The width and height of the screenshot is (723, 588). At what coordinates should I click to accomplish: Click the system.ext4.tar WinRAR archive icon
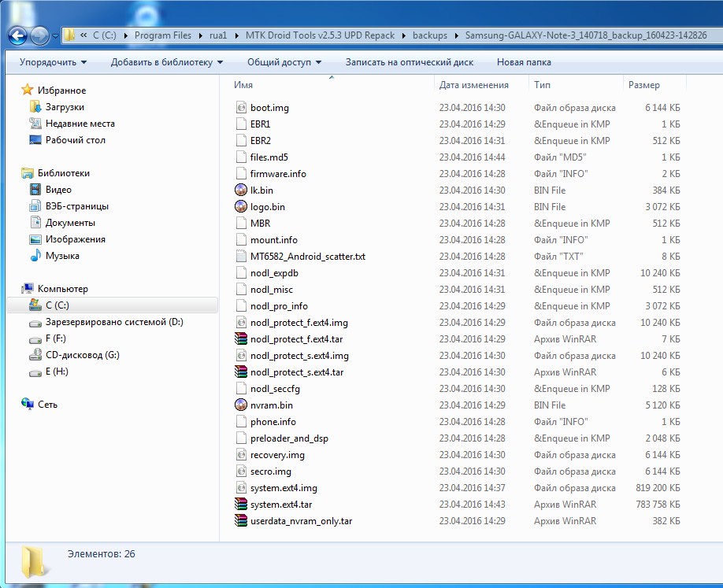(x=241, y=505)
